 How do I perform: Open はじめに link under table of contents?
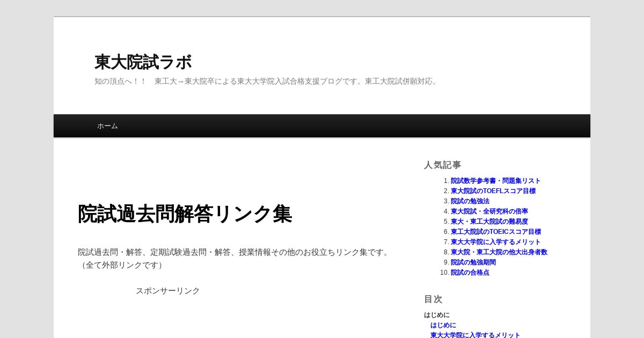point(443,325)
